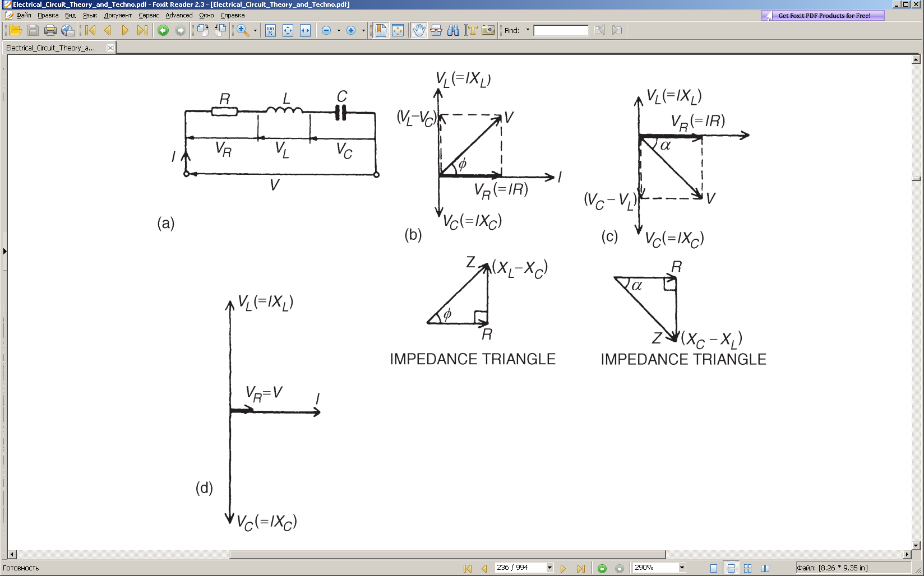Click the Email document icon
Image resolution: width=924 pixels, height=576 pixels.
68,30
